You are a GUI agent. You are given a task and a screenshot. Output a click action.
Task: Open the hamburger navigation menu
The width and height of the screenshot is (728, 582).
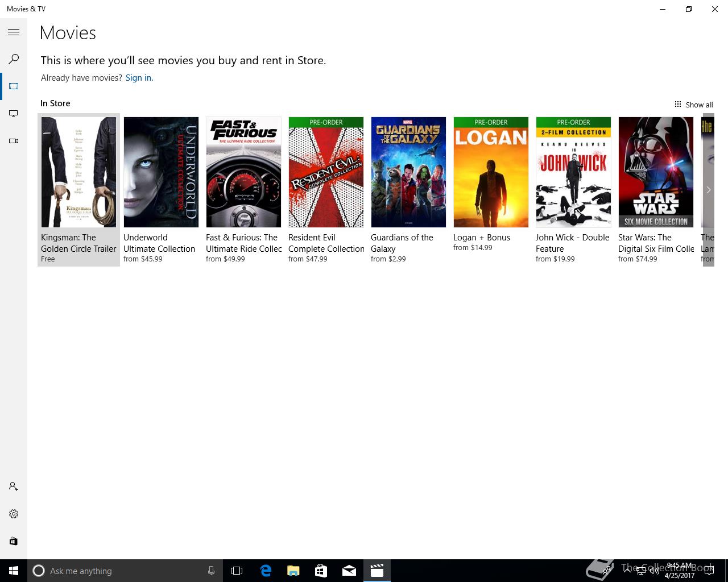tap(14, 32)
